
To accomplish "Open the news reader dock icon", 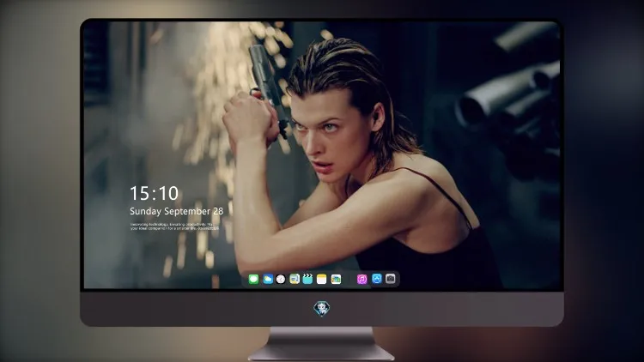I will pyautogui.click(x=295, y=279).
